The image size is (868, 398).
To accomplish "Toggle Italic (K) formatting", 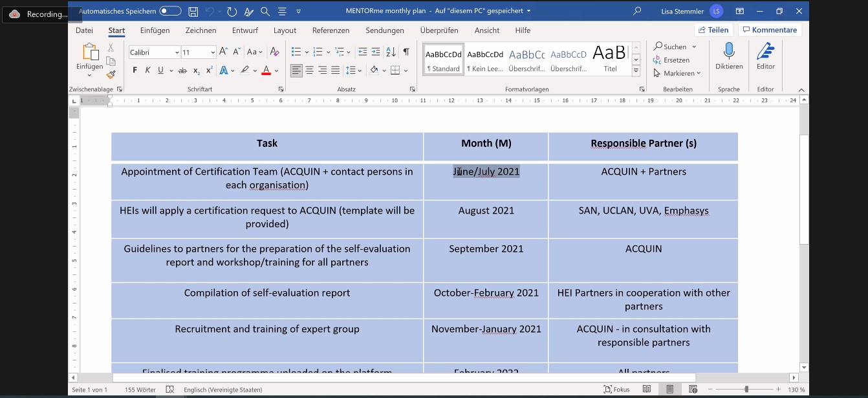I will pyautogui.click(x=147, y=71).
